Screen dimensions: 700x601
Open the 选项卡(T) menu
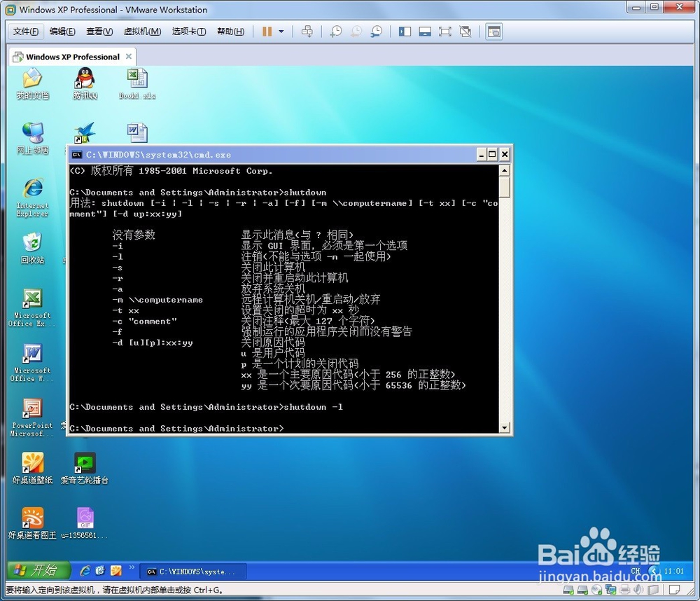(x=189, y=32)
